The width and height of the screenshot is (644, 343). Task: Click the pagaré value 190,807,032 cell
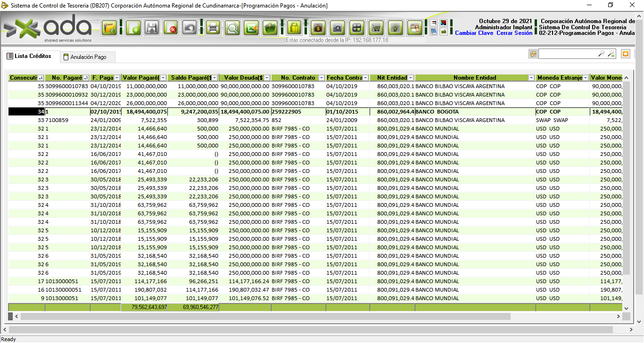144,290
